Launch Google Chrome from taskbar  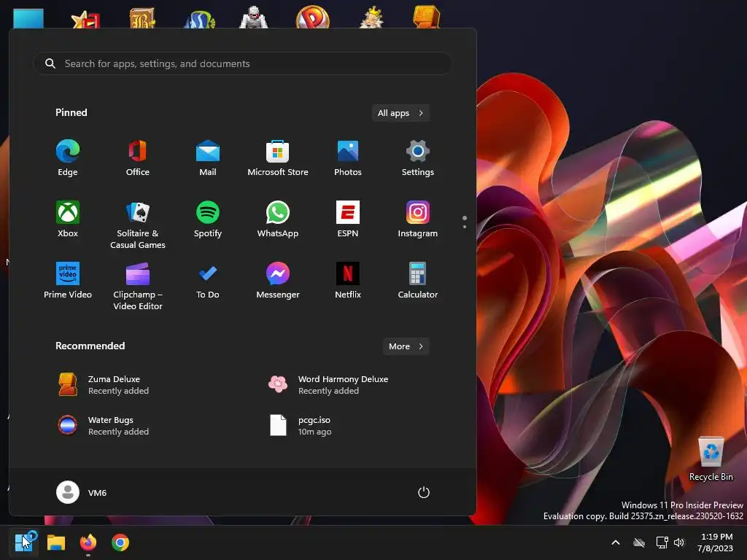pyautogui.click(x=120, y=542)
